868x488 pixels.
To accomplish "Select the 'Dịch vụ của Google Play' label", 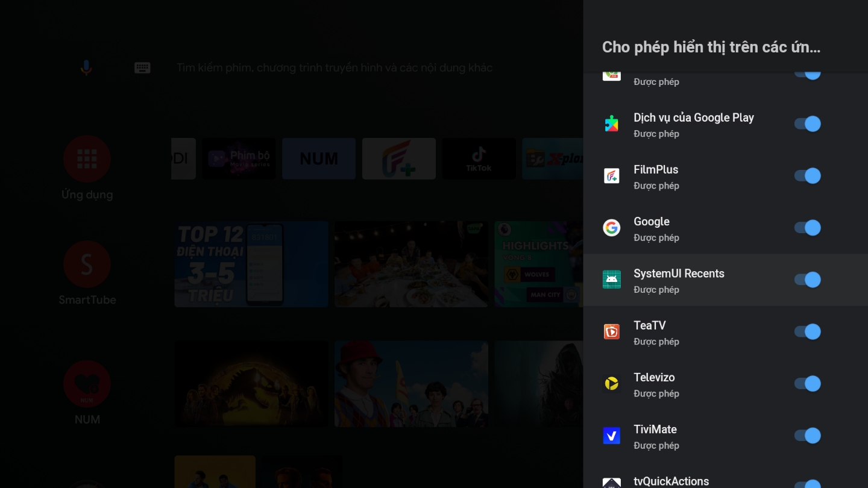I will (x=694, y=117).
